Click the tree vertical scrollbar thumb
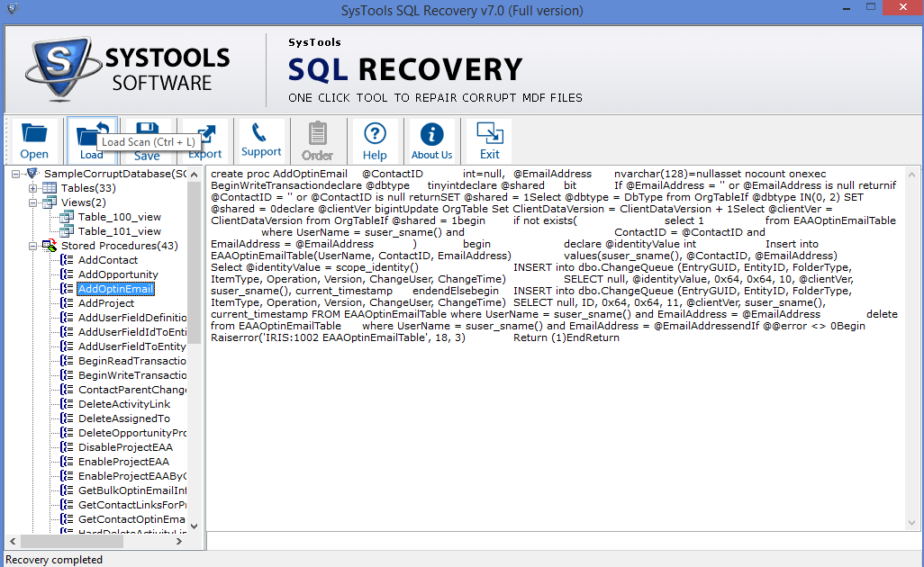924x567 pixels. 194,263
